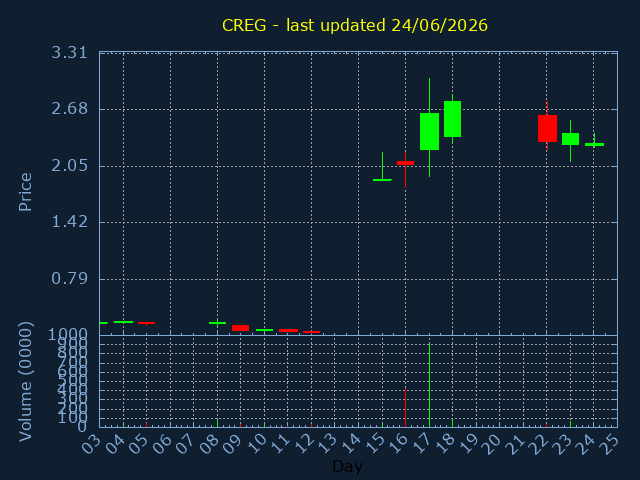Click day label 24 on x-axis
The height and width of the screenshot is (480, 640).
coord(586,444)
